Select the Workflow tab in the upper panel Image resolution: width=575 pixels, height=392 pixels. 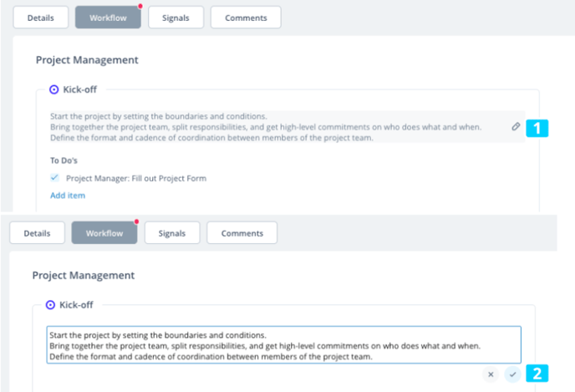[108, 18]
